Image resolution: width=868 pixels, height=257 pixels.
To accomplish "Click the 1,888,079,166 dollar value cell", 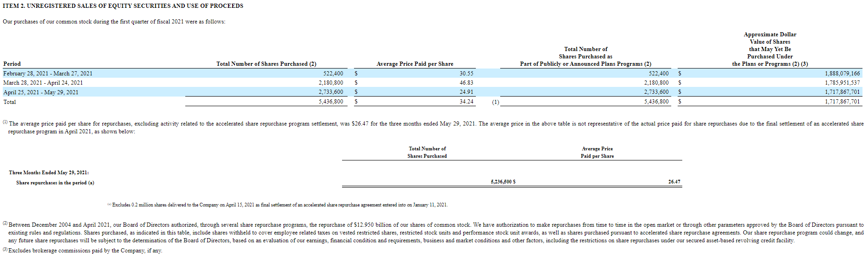I will (842, 74).
